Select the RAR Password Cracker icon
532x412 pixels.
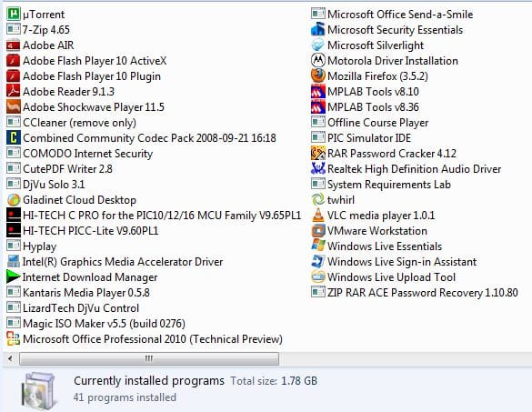coord(318,154)
